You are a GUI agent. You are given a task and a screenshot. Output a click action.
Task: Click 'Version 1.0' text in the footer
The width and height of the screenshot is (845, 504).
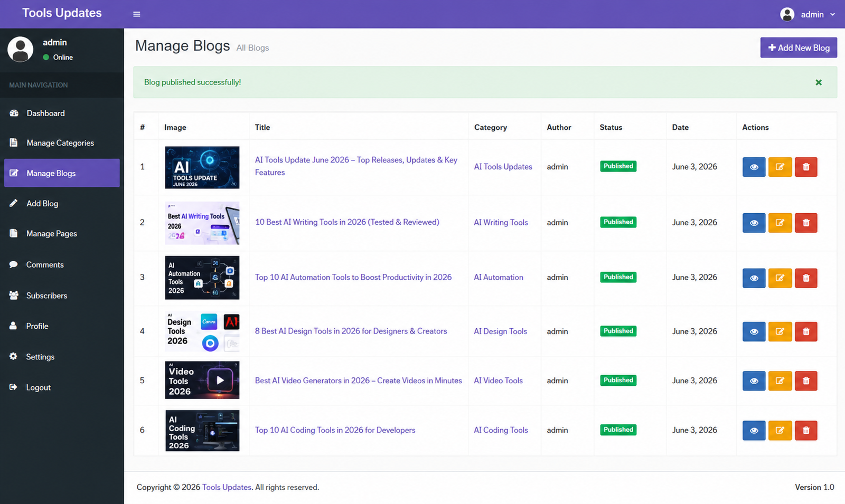click(x=814, y=487)
